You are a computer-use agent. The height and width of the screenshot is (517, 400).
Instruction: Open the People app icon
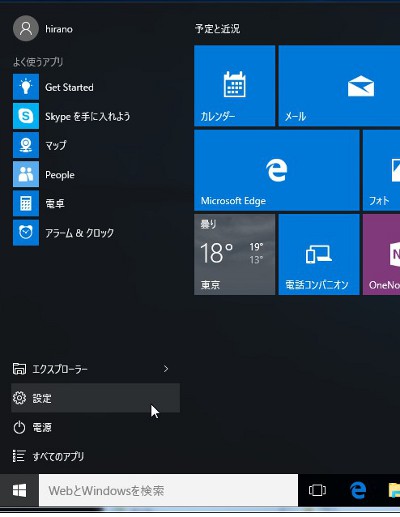(26, 174)
